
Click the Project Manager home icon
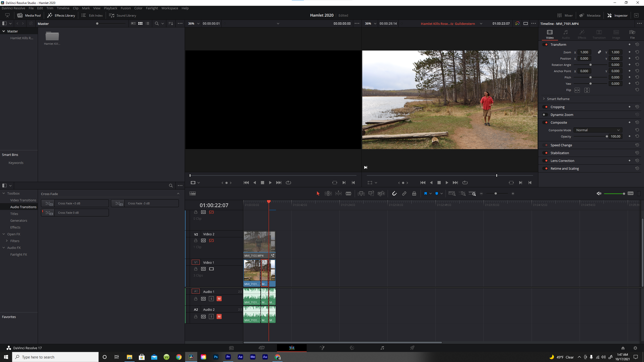[x=623, y=348]
